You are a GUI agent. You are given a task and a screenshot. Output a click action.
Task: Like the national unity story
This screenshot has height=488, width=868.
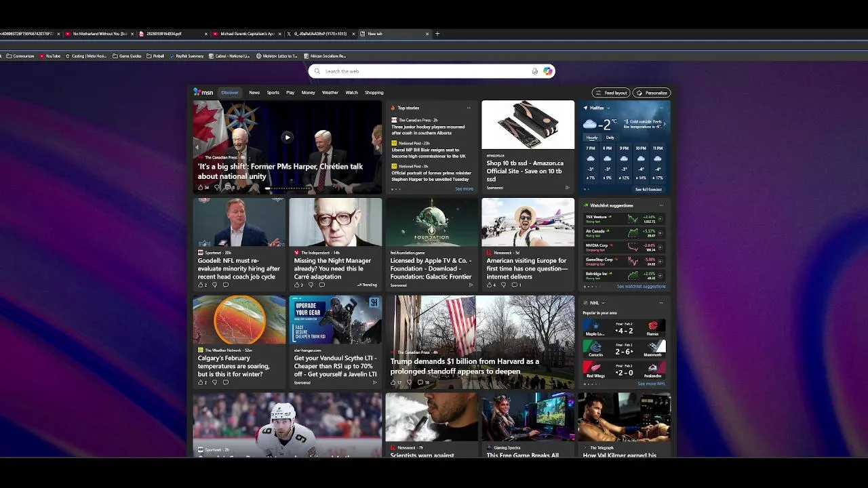tap(201, 187)
